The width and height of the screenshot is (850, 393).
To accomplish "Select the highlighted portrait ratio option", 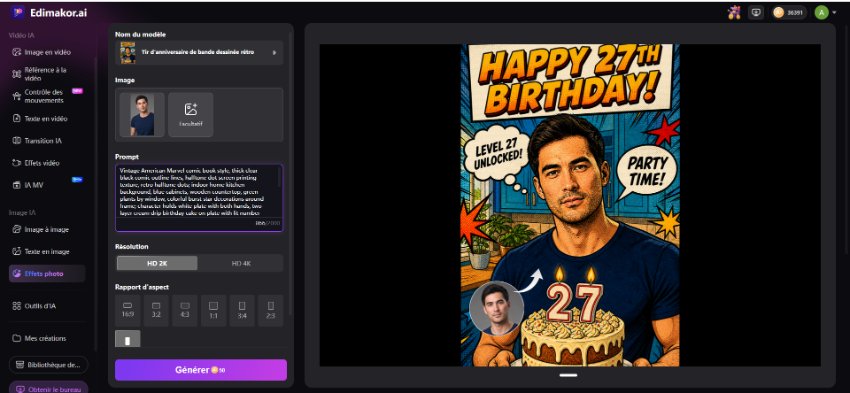I will (128, 339).
